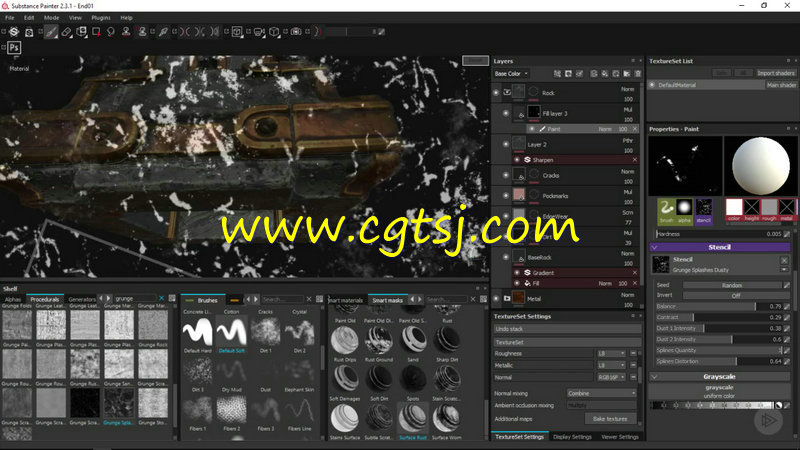
Task: Select the Polygon fill tool
Action: click(96, 32)
